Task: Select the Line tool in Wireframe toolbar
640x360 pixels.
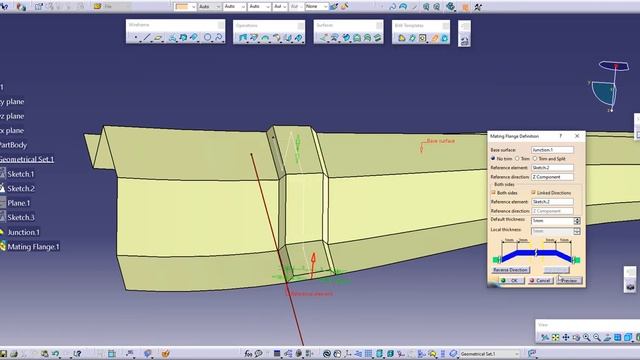Action: [147, 38]
